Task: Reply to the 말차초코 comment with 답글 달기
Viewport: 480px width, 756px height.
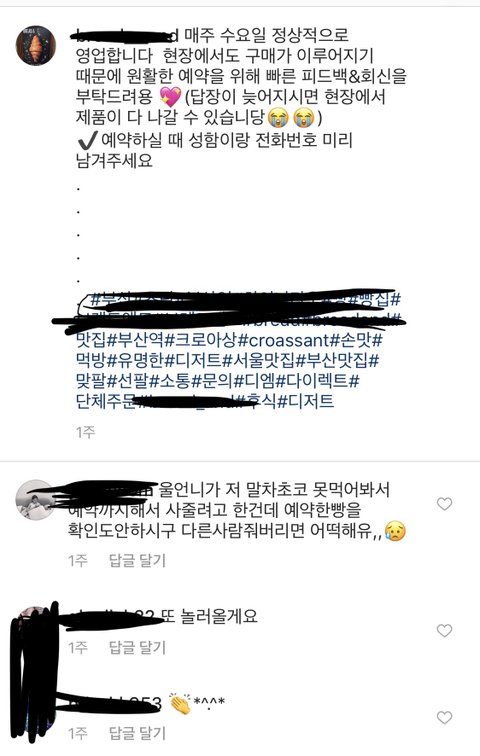Action: [137, 560]
